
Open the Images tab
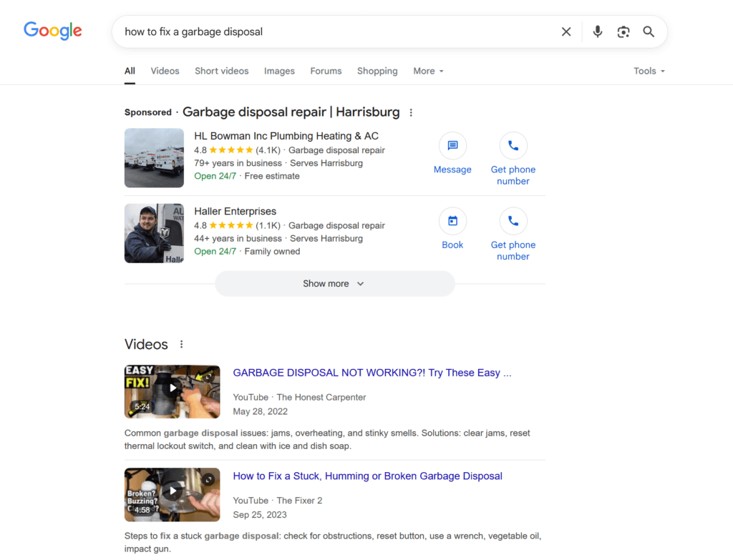pos(280,71)
